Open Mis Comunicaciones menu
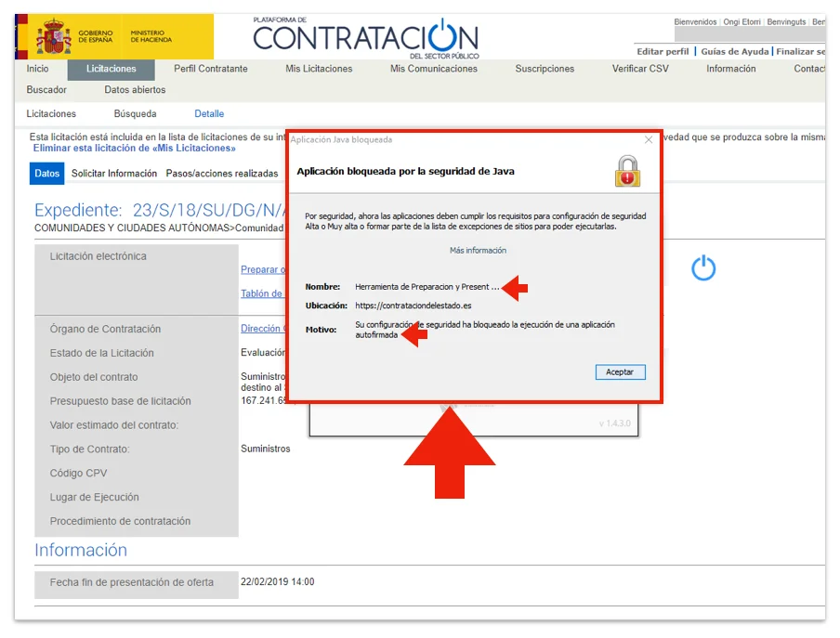Screen dimensions: 840x638 tap(433, 69)
